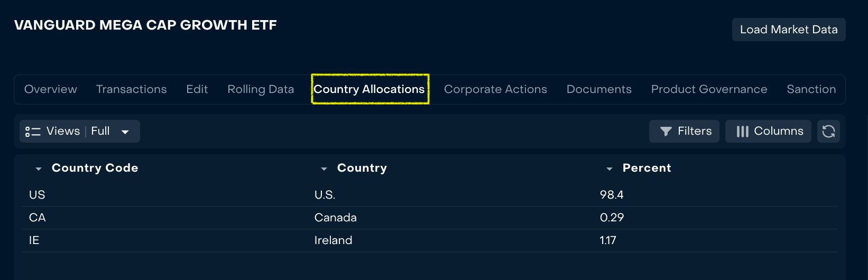This screenshot has height=280, width=868.
Task: Click the US percent value 98.4
Action: 612,195
